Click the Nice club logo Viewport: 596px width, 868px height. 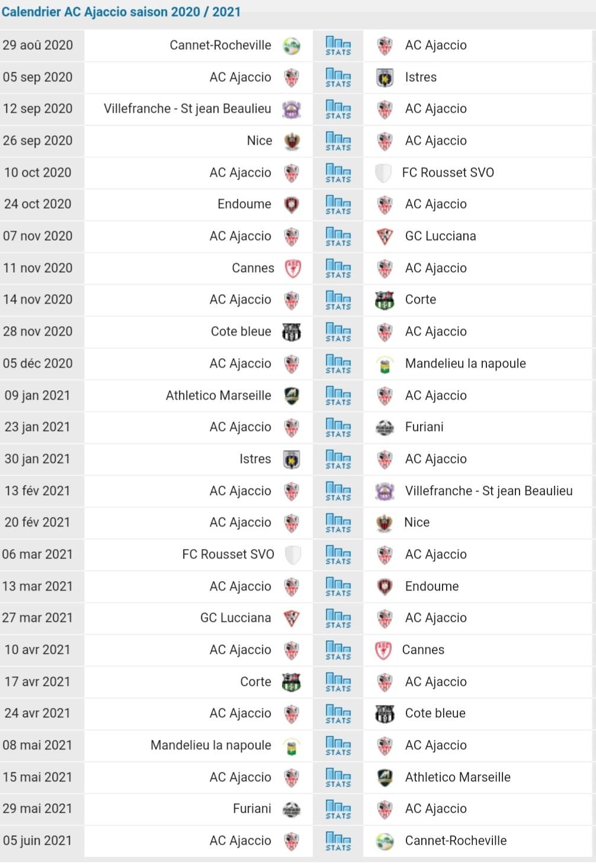[x=291, y=141]
